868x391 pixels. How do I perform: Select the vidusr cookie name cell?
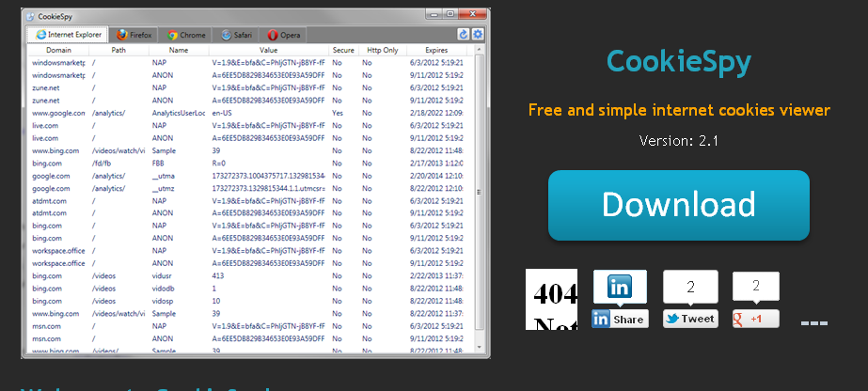161,276
